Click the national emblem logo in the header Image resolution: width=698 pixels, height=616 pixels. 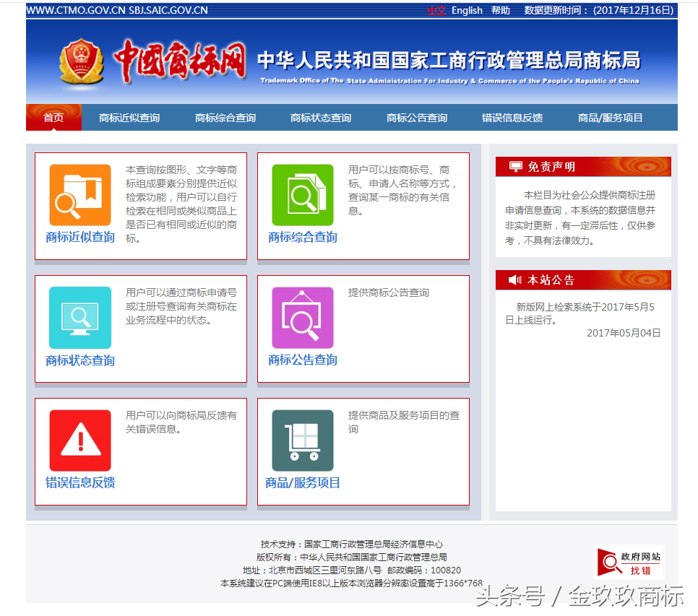pos(82,64)
